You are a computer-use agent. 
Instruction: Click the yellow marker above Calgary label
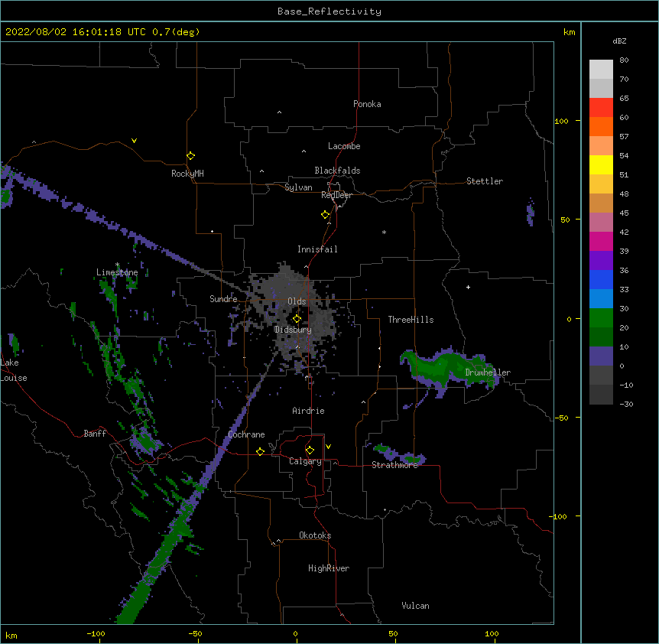point(310,450)
